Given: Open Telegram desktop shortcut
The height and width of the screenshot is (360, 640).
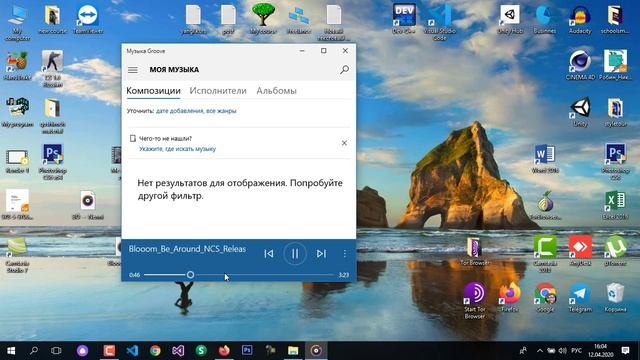Looking at the screenshot, I should [580, 297].
